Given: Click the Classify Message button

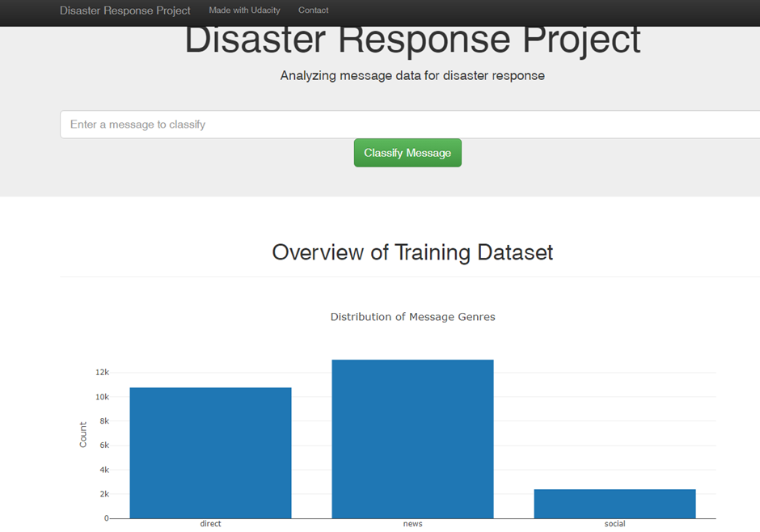Looking at the screenshot, I should click(407, 152).
